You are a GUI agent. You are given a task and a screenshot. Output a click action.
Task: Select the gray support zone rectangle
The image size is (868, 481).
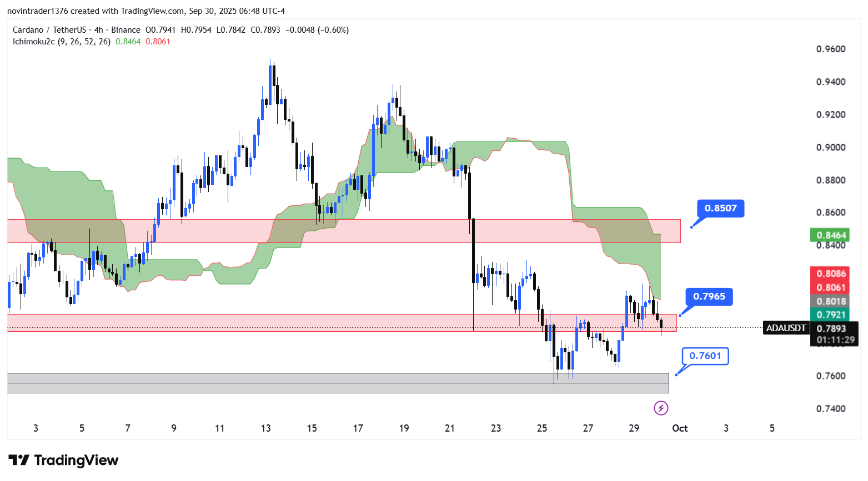click(x=338, y=383)
